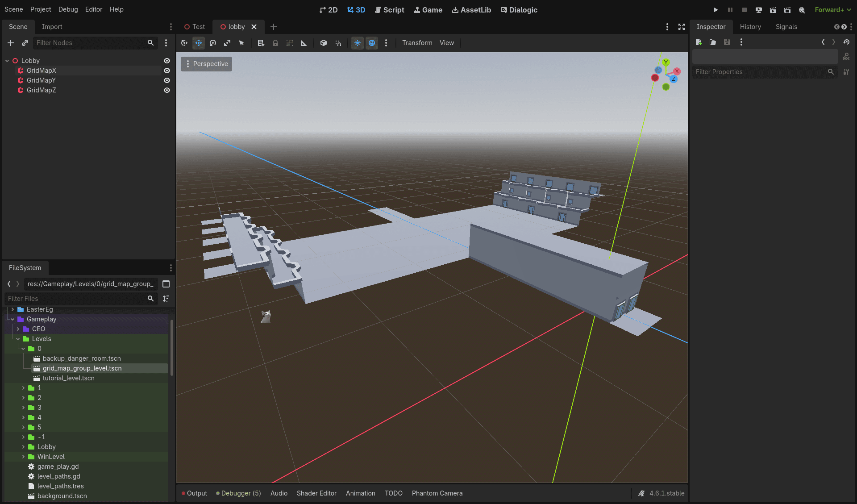Image resolution: width=857 pixels, height=504 pixels.
Task: Open the Debugger (5) panel
Action: pos(238,493)
